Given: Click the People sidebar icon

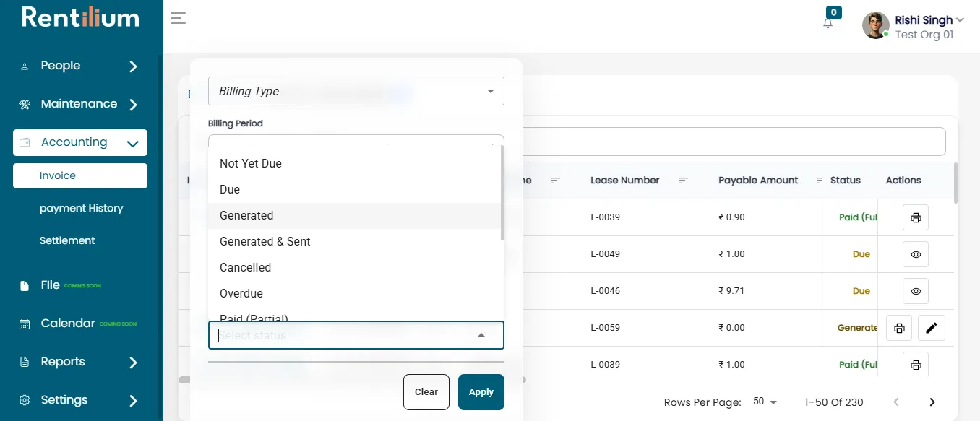Looking at the screenshot, I should [25, 66].
